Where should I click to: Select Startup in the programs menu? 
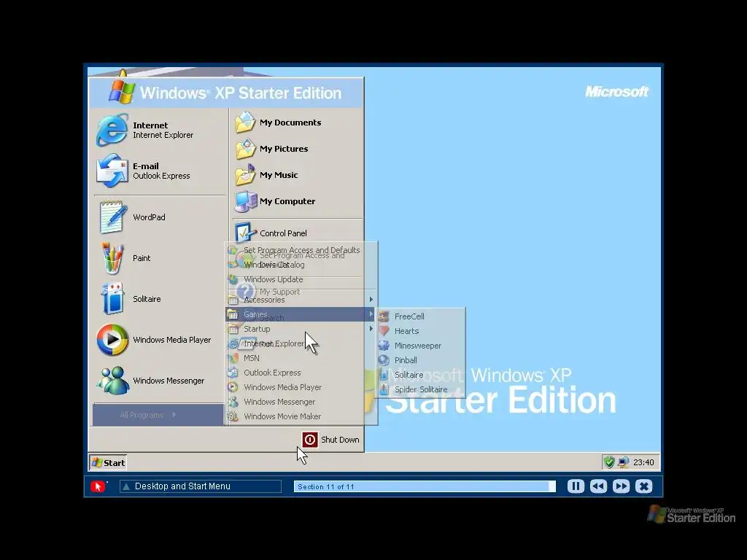pyautogui.click(x=301, y=329)
